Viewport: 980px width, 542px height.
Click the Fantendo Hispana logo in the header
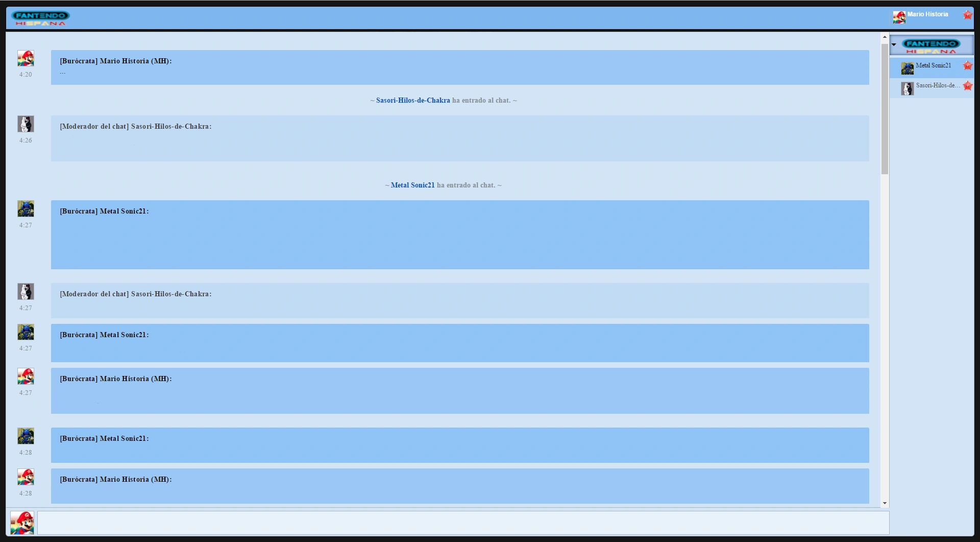pyautogui.click(x=40, y=18)
